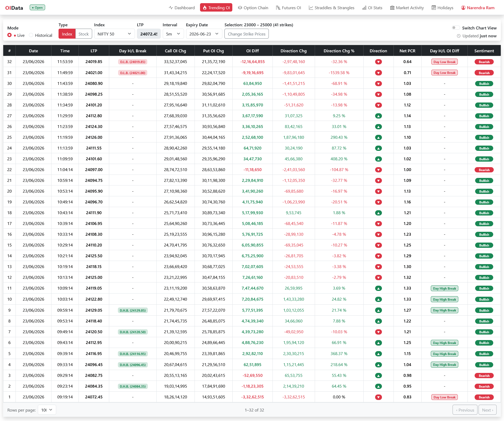
Task: Click down direction icon in row 17
Action: click(x=378, y=224)
